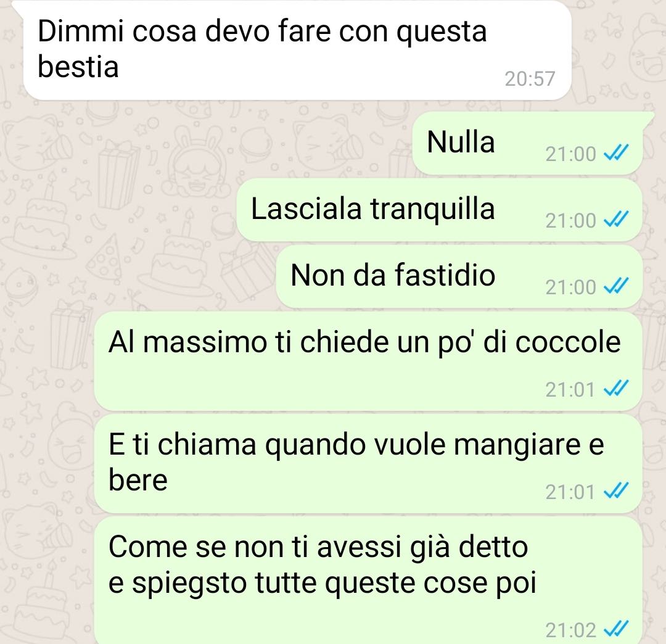Tap the word 'spiegsto' in the last message
The width and height of the screenshot is (666, 644).
click(x=189, y=584)
